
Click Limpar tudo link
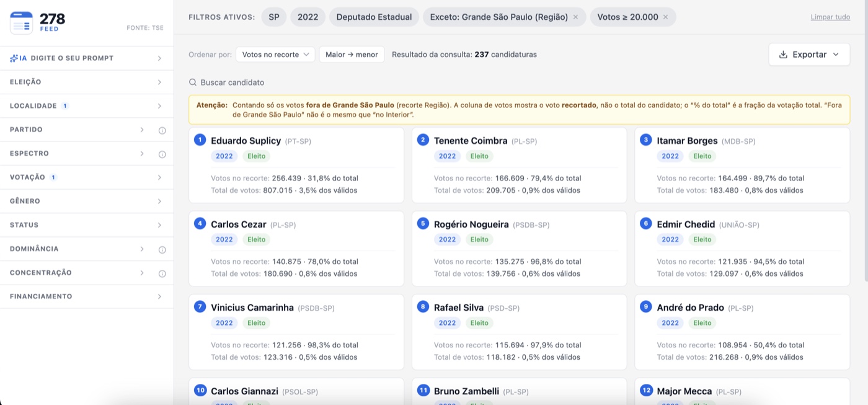pyautogui.click(x=830, y=17)
